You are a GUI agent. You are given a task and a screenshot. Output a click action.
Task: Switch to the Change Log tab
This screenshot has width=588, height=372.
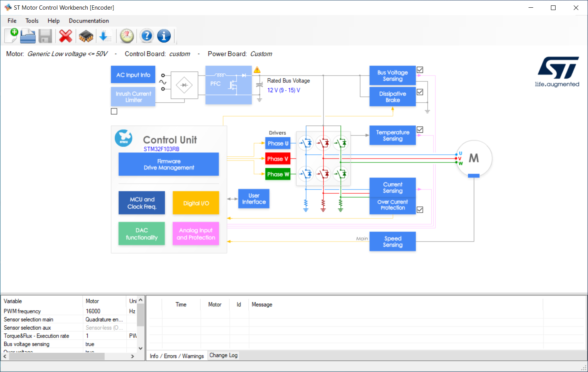[223, 355]
